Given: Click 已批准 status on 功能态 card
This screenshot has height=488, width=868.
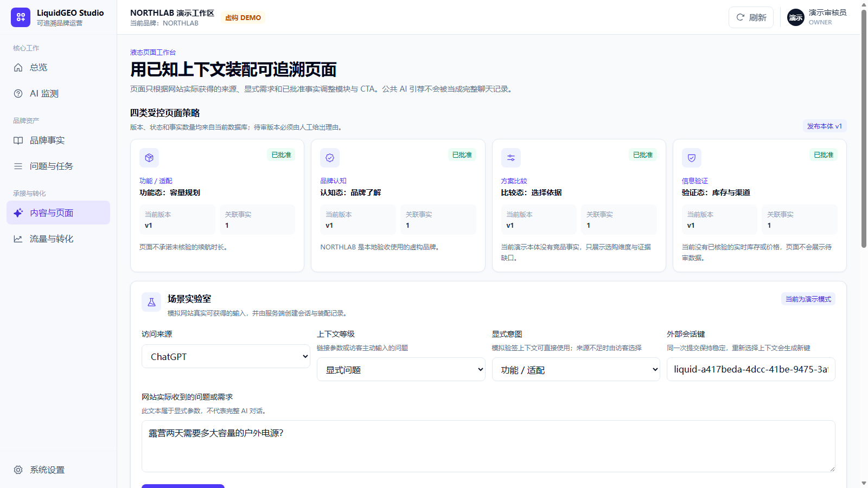Looking at the screenshot, I should click(x=282, y=155).
